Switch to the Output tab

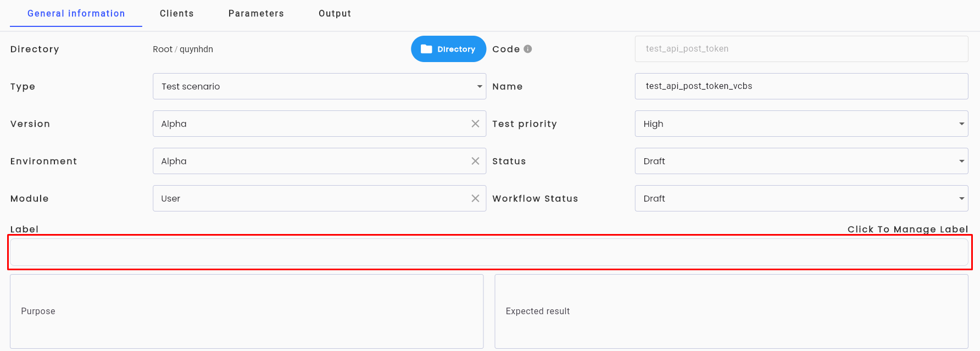pos(335,14)
